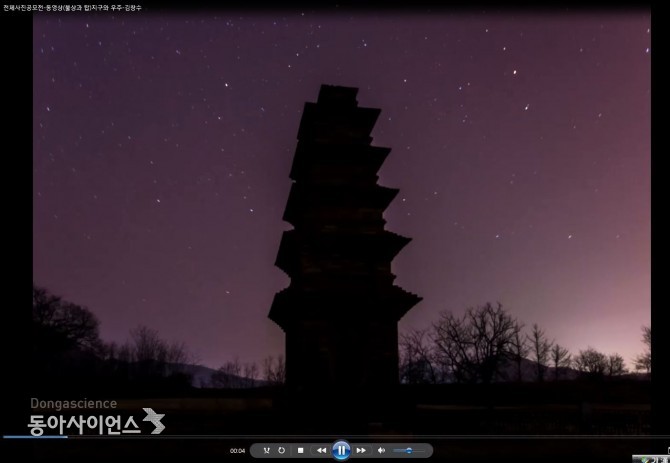
Task: Stop the video playback
Action: 300,451
